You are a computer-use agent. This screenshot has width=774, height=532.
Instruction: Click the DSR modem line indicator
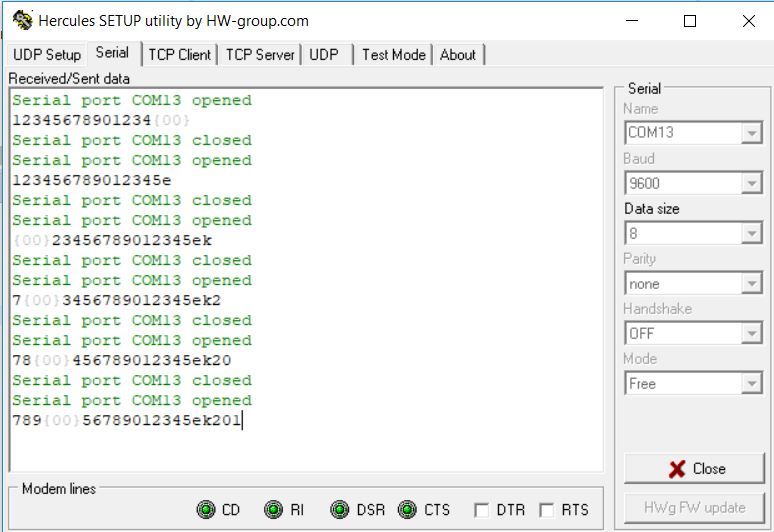point(340,509)
